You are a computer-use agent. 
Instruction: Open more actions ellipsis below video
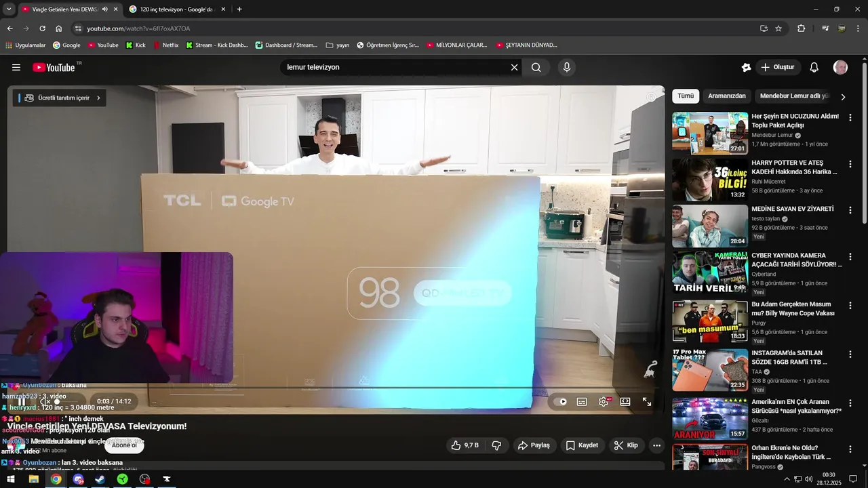coord(656,445)
